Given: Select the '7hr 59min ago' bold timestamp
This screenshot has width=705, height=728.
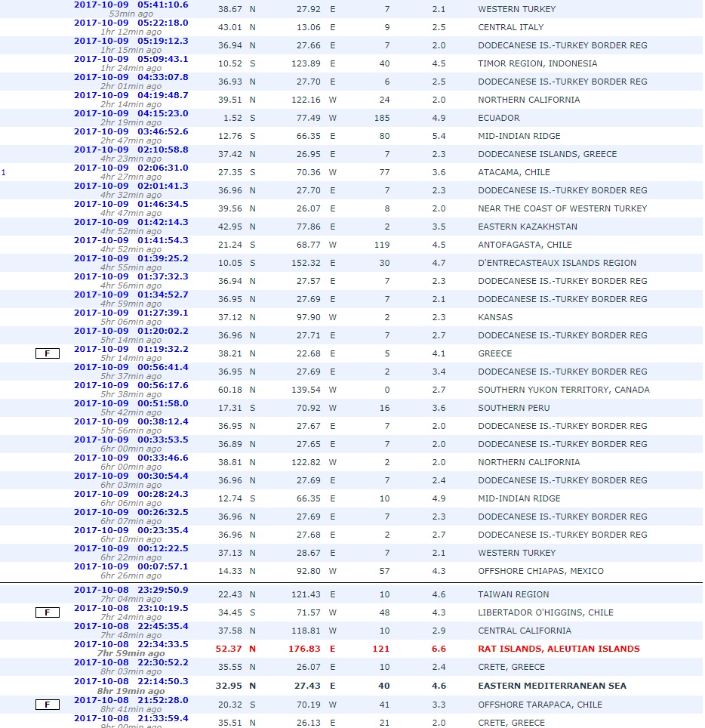Looking at the screenshot, I should click(x=131, y=654).
